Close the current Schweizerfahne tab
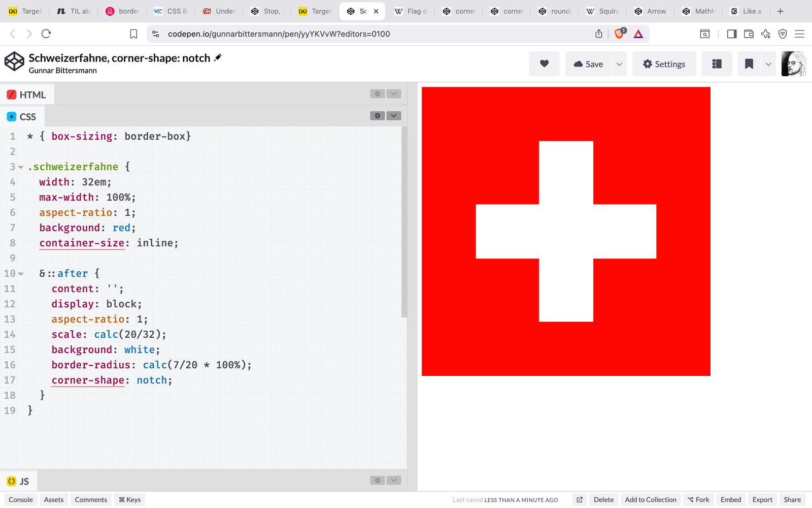 pyautogui.click(x=376, y=11)
